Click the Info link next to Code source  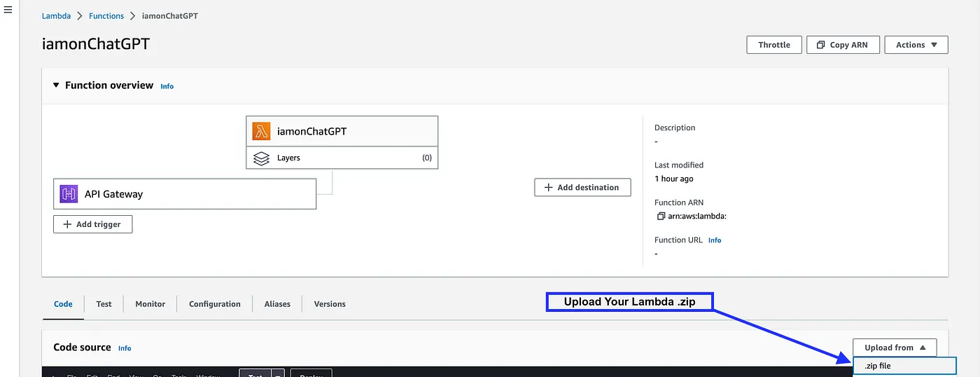(x=125, y=348)
